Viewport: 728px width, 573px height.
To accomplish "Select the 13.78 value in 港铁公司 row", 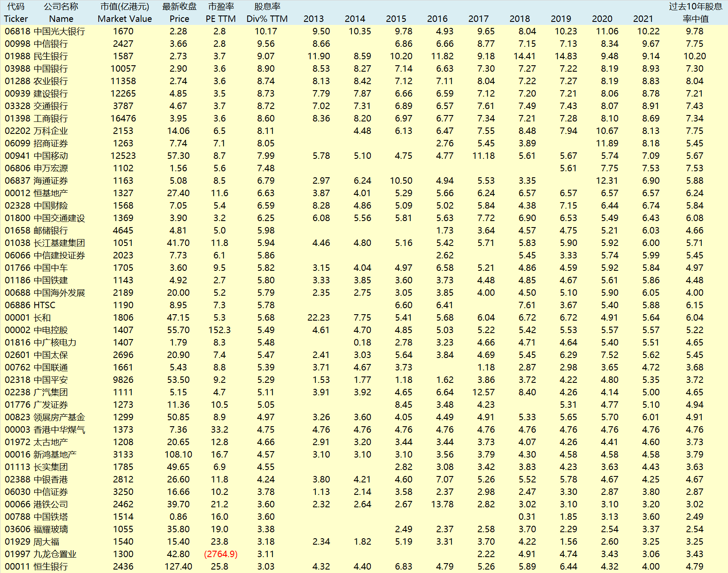I will [442, 504].
